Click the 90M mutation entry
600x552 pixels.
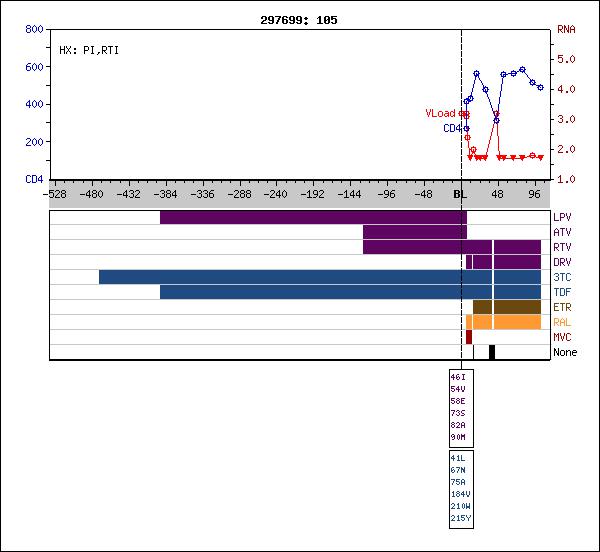[458, 437]
